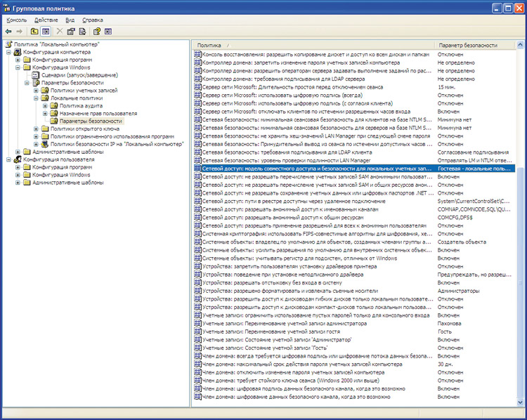
Task: Click the Delete X icon in the toolbar
Action: (x=60, y=32)
